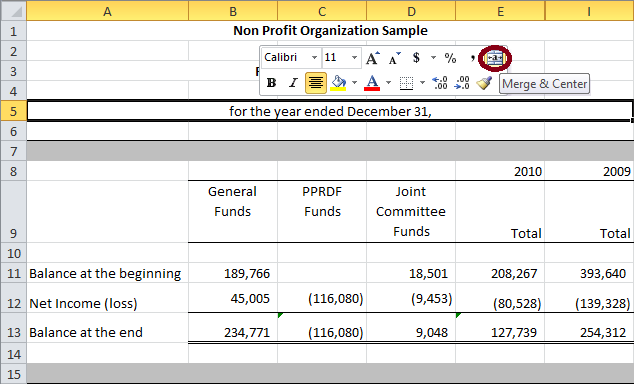Viewport: 634px width, 384px height.
Task: Apply Percent Style format
Action: (x=450, y=58)
